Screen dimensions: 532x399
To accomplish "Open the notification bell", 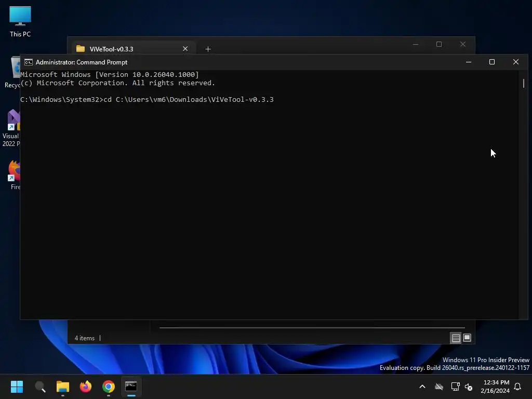I will pos(518,387).
